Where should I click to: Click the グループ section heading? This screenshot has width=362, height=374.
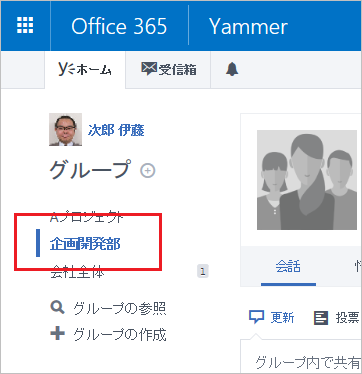point(90,169)
